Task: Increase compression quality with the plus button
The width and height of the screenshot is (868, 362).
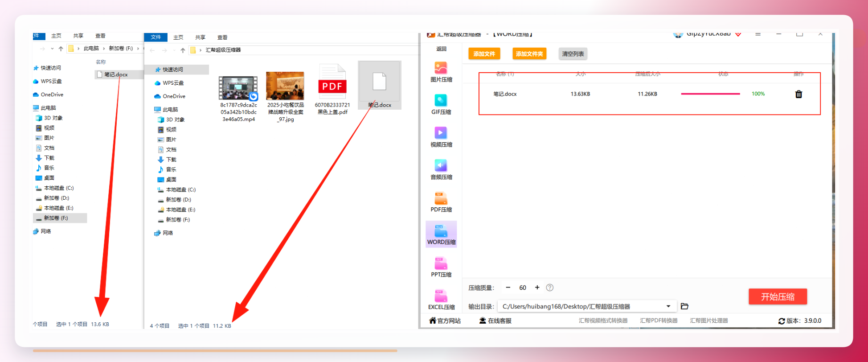Action: tap(537, 288)
